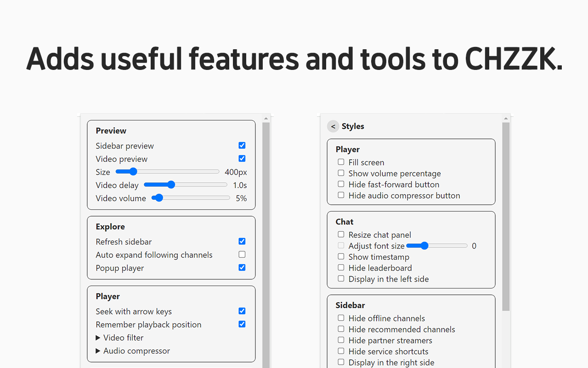Click the Chat section heading
The width and height of the screenshot is (588, 368).
point(345,222)
